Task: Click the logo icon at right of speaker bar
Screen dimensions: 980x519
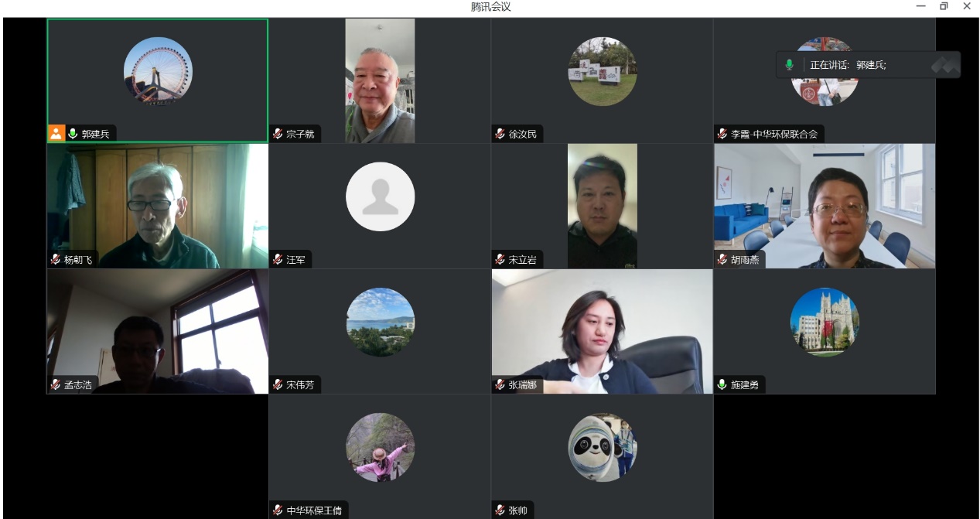Action: [x=946, y=65]
